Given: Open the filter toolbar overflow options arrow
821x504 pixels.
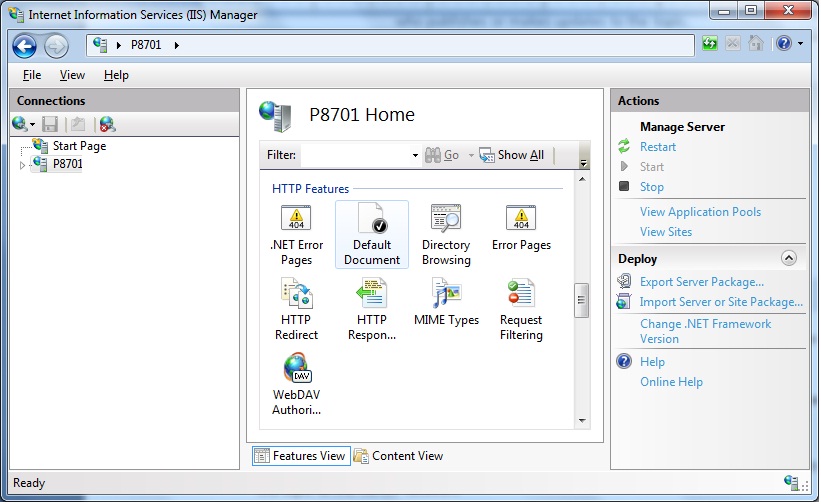Looking at the screenshot, I should pyautogui.click(x=583, y=163).
